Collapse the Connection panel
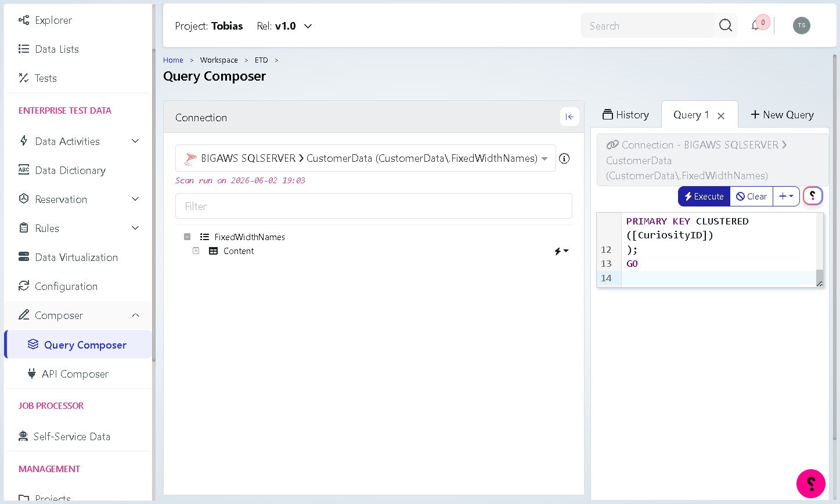 coord(569,117)
